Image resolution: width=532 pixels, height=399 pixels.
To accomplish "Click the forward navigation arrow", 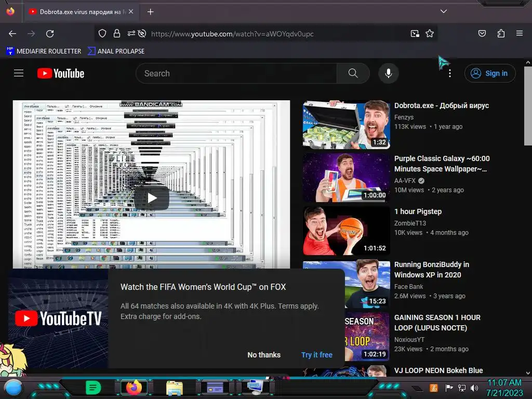I will tap(31, 34).
